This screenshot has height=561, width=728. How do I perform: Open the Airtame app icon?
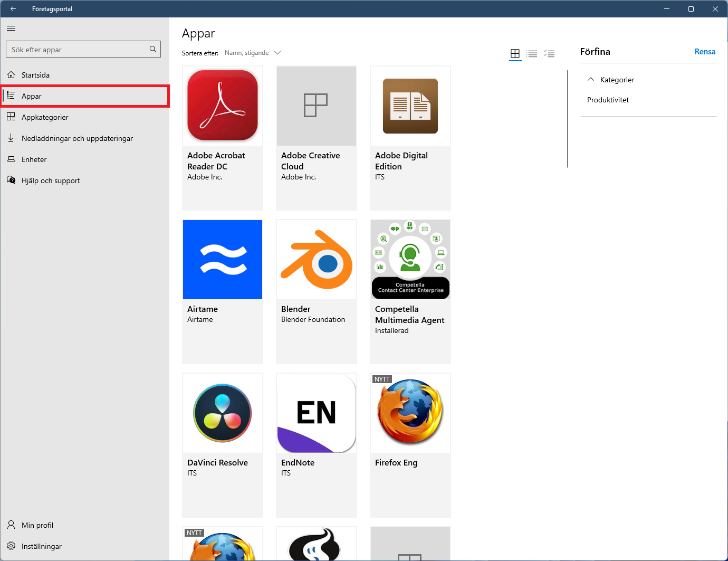tap(223, 260)
